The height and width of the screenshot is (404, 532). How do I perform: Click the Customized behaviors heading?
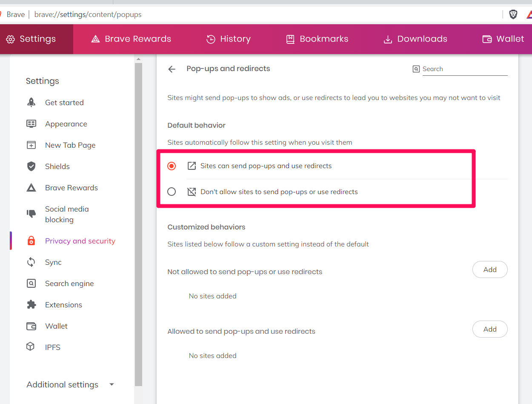point(206,227)
